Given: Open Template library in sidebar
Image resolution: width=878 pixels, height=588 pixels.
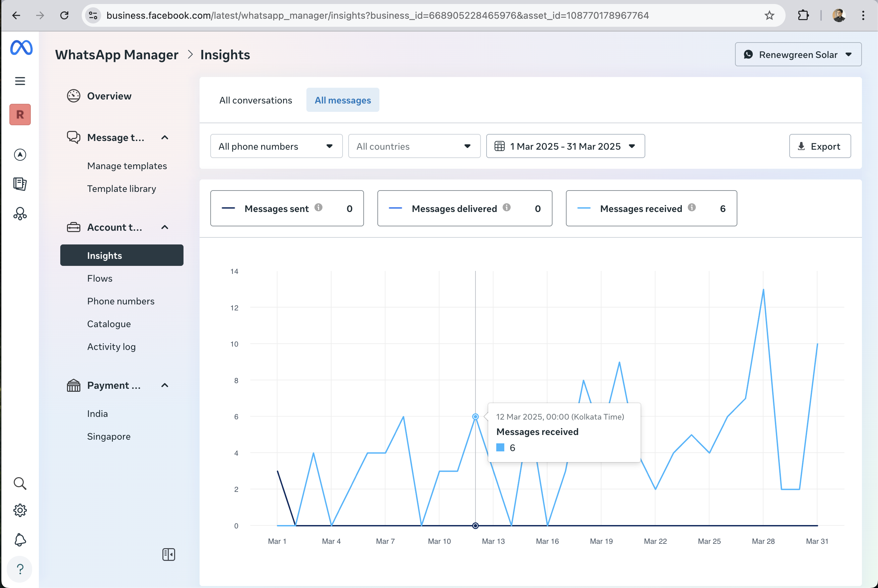Looking at the screenshot, I should tap(122, 189).
